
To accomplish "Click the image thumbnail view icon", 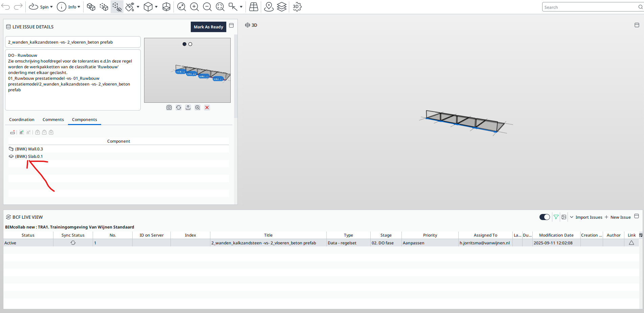I will 564,217.
